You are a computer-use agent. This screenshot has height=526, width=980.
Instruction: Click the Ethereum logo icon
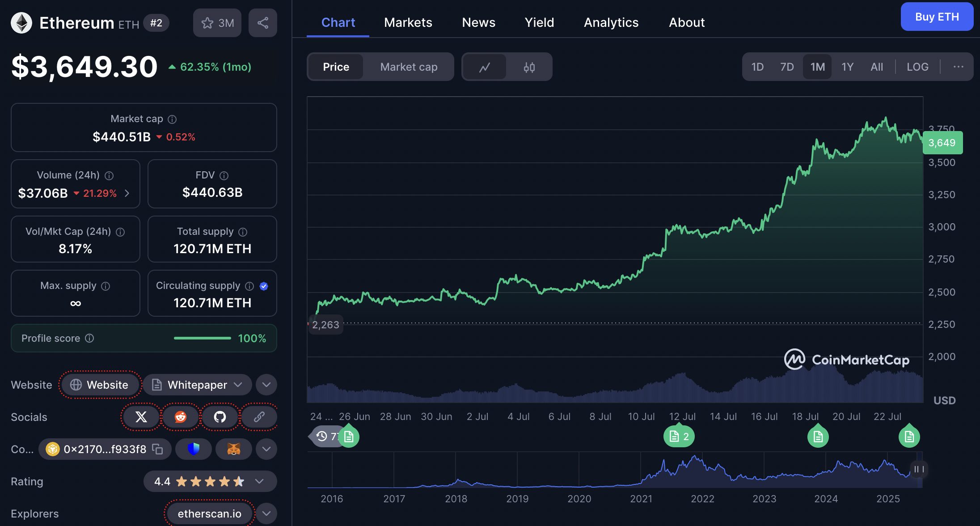click(x=21, y=23)
